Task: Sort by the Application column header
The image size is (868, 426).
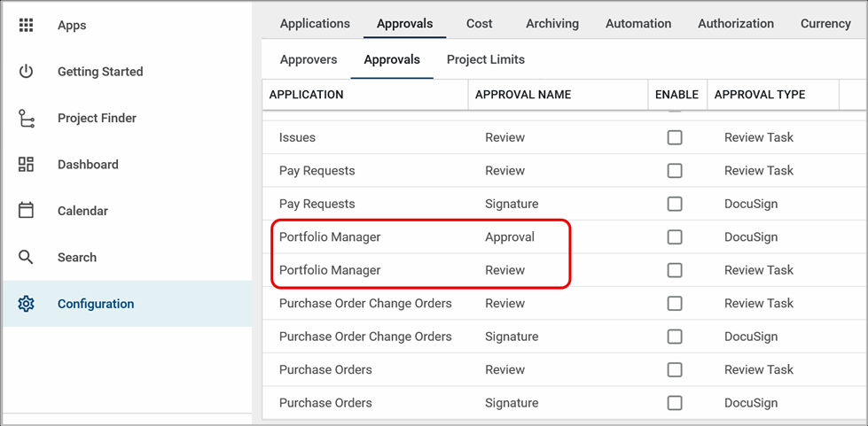Action: [x=306, y=95]
